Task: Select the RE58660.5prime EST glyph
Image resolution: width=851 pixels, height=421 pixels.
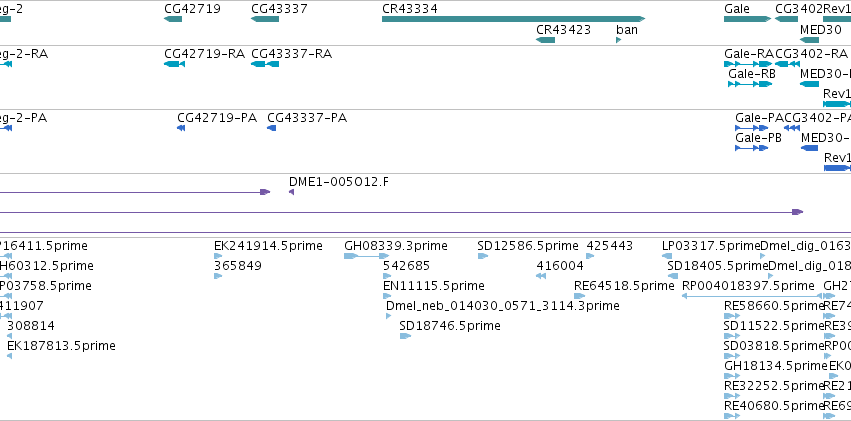Action: click(x=732, y=316)
